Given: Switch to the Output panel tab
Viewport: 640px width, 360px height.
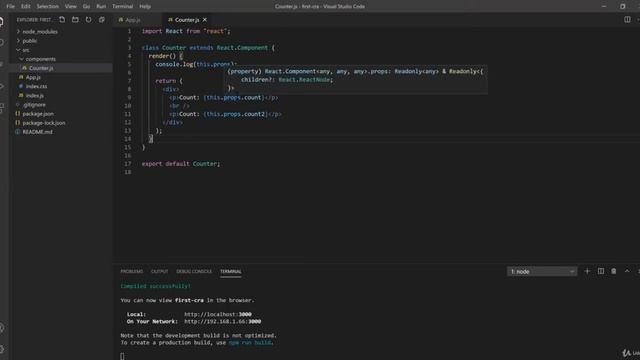Looking at the screenshot, I should pyautogui.click(x=159, y=271).
